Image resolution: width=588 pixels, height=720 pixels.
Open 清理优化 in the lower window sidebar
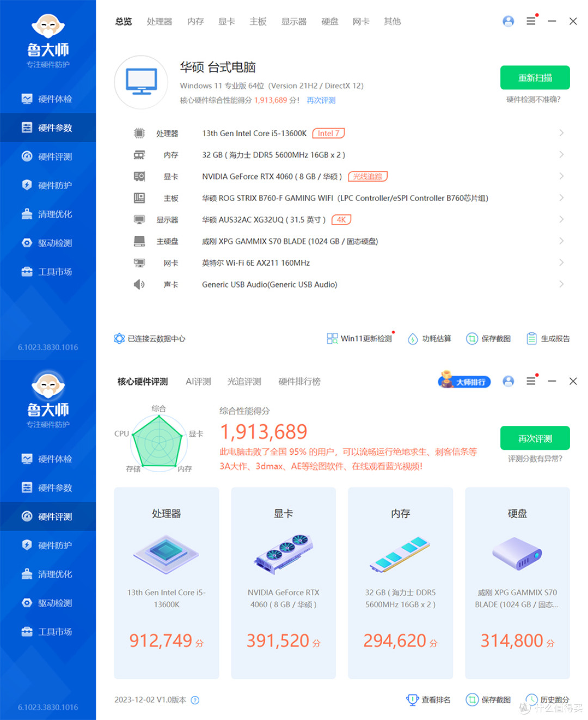(48, 574)
